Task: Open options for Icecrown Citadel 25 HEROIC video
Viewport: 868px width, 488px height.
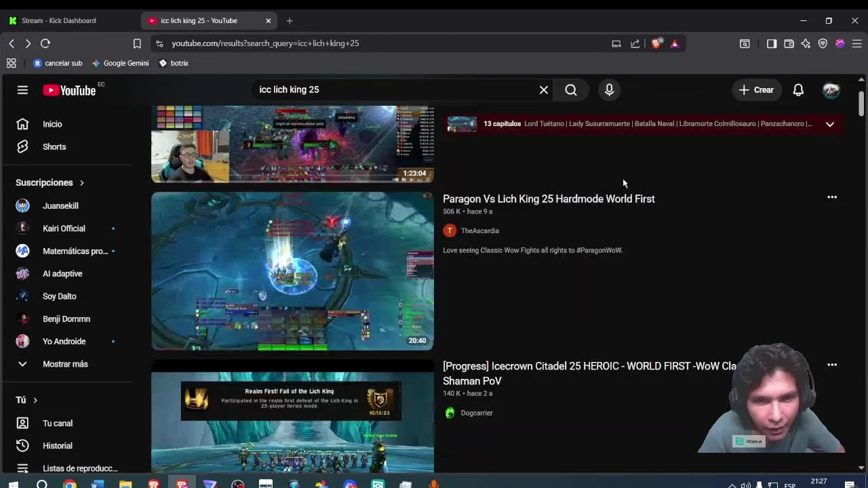Action: (832, 365)
